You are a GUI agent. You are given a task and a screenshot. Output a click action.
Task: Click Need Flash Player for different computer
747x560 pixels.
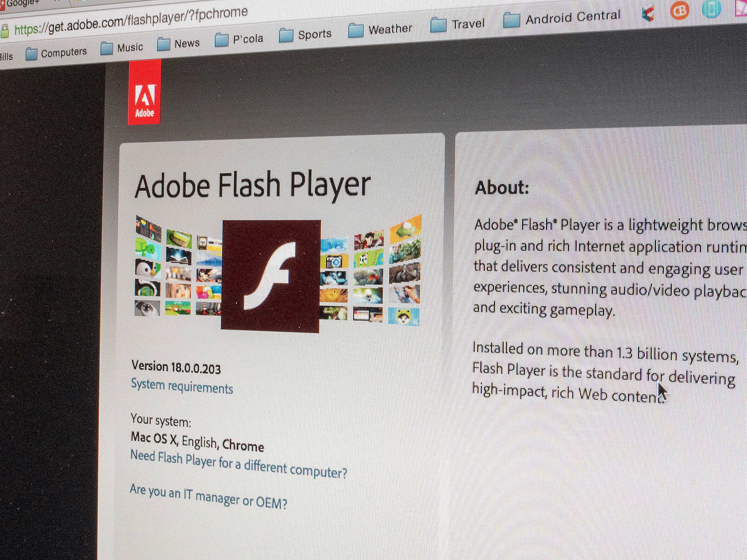(x=239, y=465)
